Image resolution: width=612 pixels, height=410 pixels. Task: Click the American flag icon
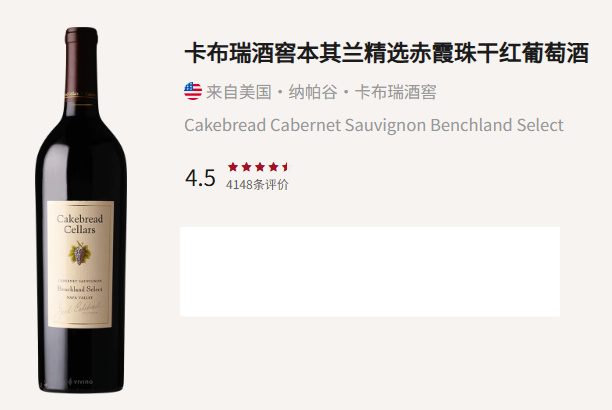pos(193,91)
